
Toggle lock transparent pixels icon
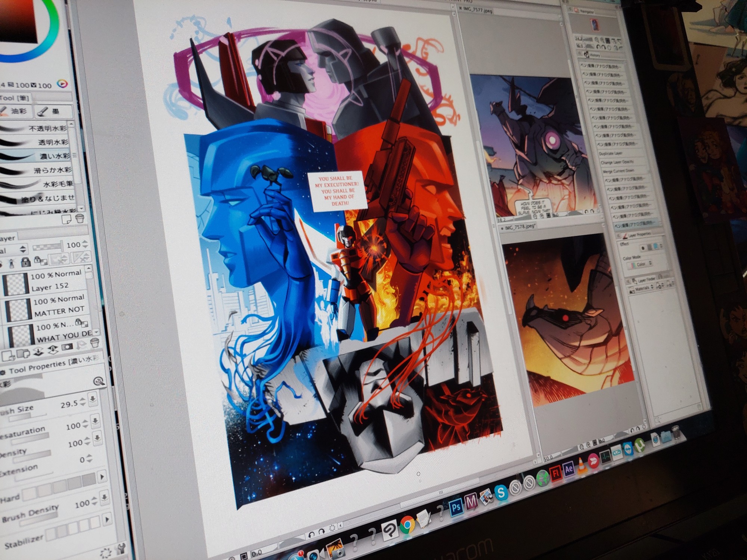coord(40,260)
